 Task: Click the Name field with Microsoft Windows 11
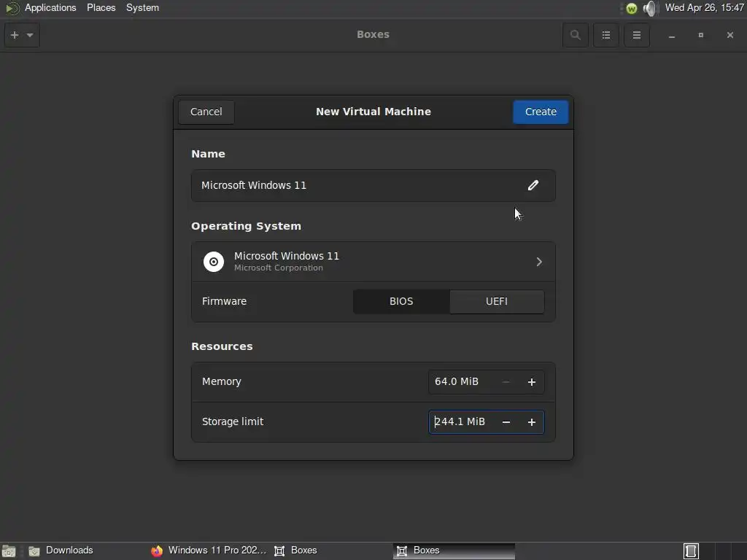(373, 185)
